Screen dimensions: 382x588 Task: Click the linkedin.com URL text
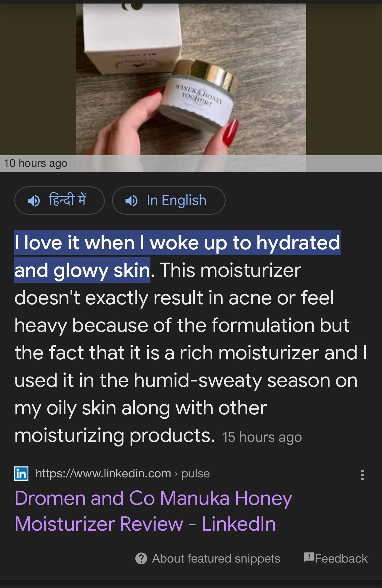[103, 474]
